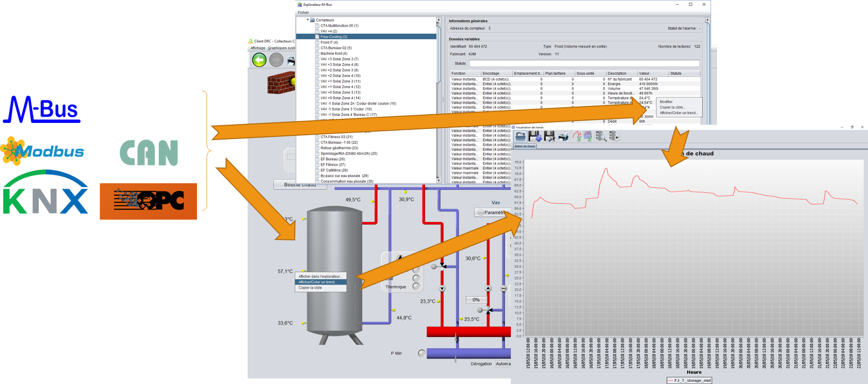Click the blue area chart icon in trends toolbar
Image resolution: width=868 pixels, height=384 pixels.
588,136
